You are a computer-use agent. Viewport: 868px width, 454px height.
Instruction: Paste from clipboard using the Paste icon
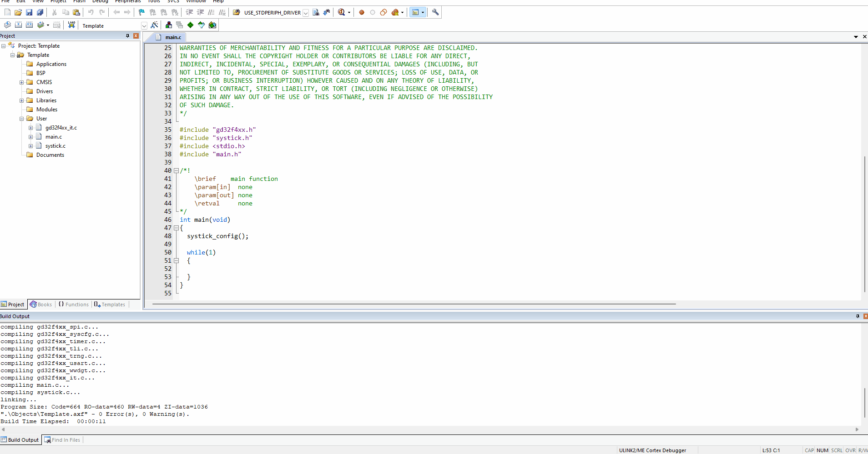coord(76,12)
